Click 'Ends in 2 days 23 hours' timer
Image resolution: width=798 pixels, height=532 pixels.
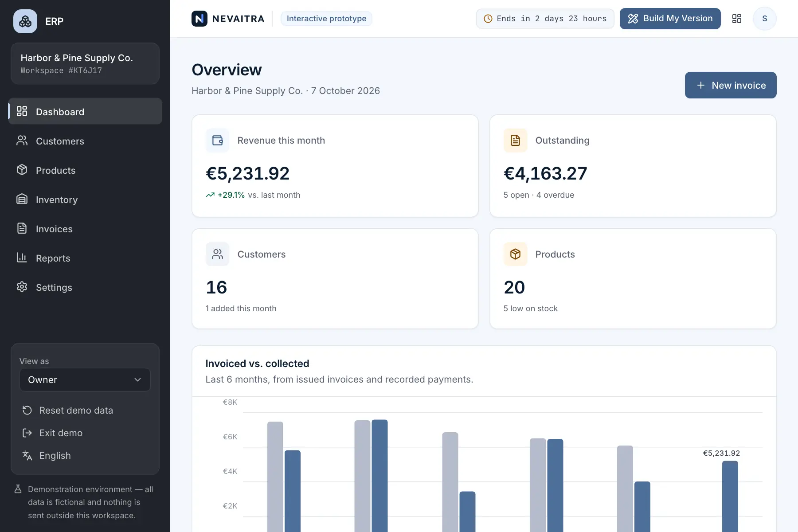click(545, 19)
